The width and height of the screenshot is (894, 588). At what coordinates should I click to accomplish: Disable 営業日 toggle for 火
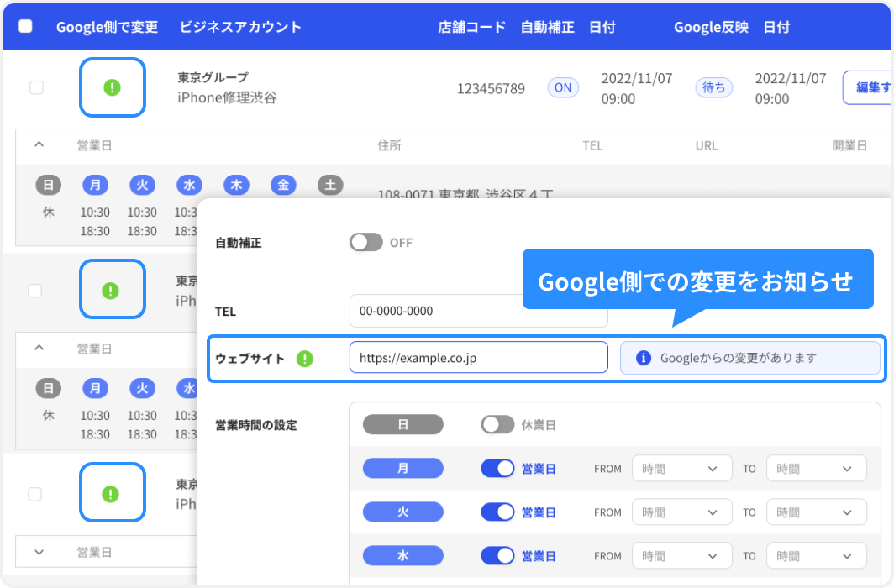pyautogui.click(x=498, y=512)
